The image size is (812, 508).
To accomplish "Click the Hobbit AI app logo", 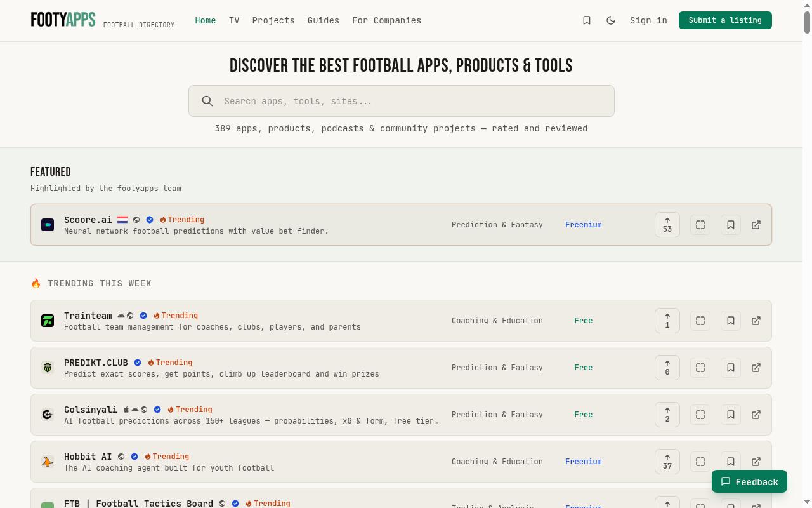I will (48, 462).
